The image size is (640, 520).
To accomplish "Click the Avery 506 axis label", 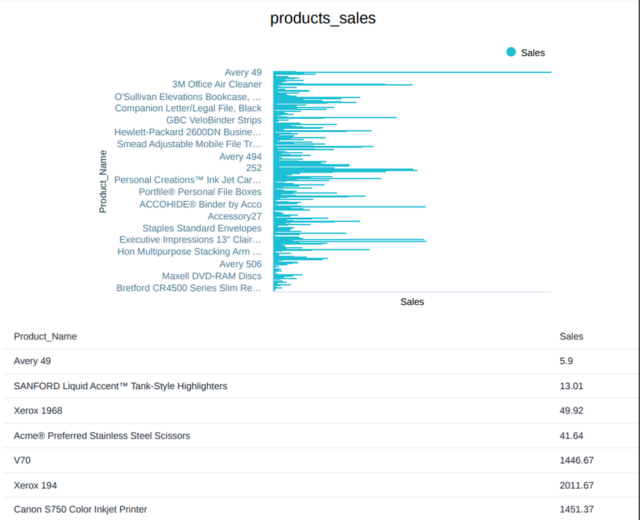I will [240, 264].
